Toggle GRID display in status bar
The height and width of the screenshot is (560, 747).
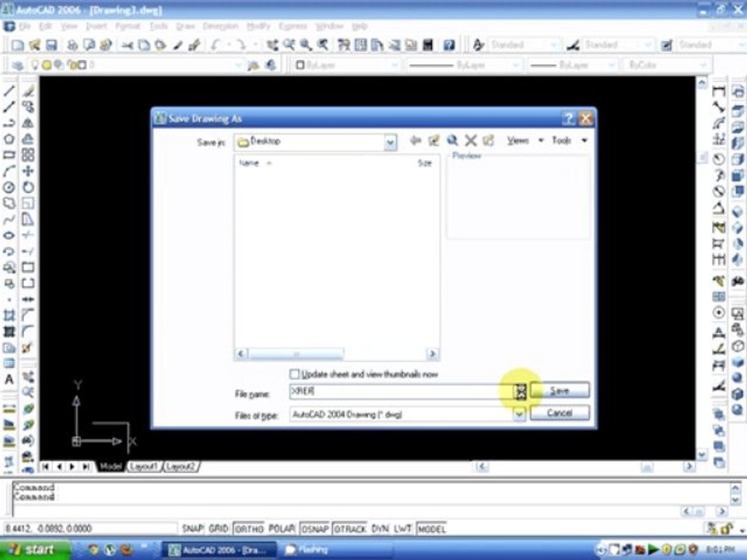point(219,529)
